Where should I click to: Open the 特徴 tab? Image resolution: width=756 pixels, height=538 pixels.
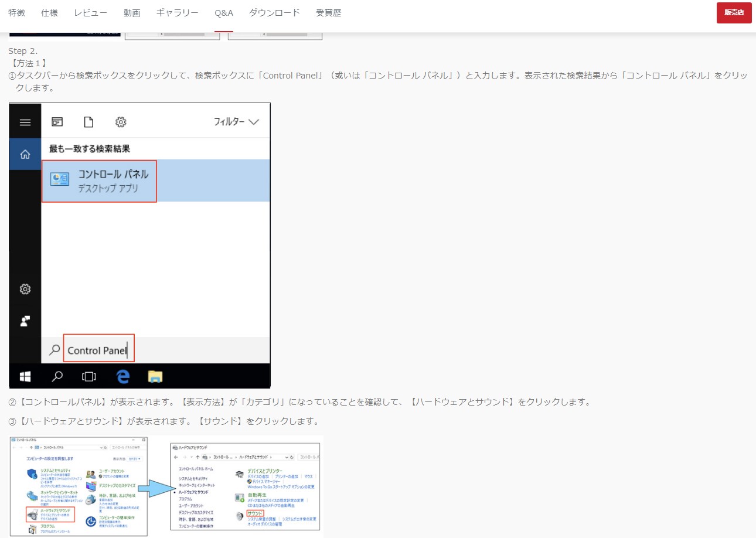click(x=16, y=12)
